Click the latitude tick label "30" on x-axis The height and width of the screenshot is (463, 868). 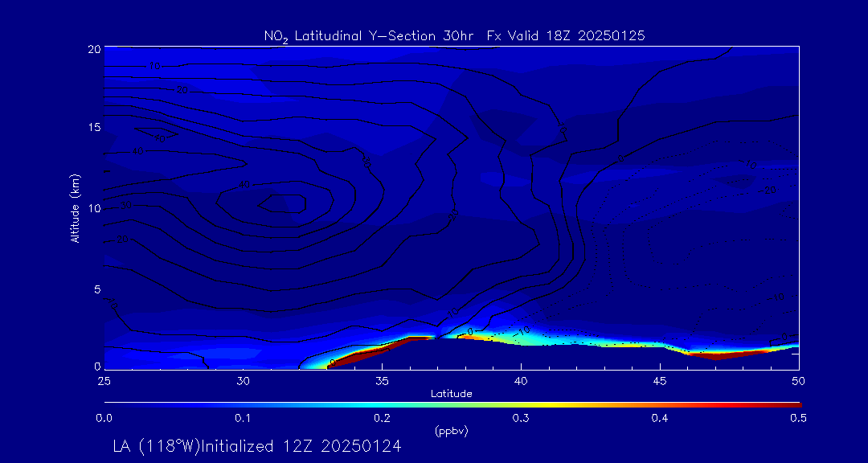point(243,380)
